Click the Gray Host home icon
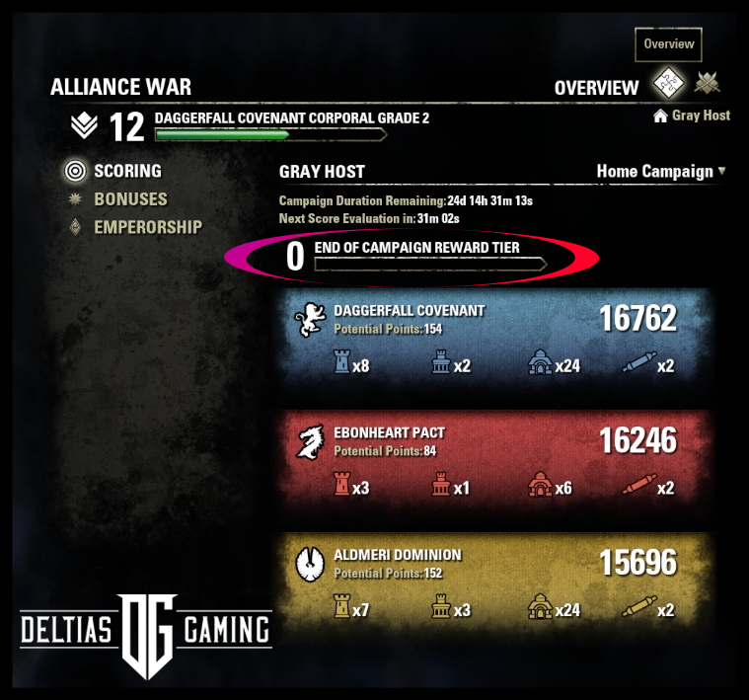The image size is (749, 700). [x=660, y=116]
